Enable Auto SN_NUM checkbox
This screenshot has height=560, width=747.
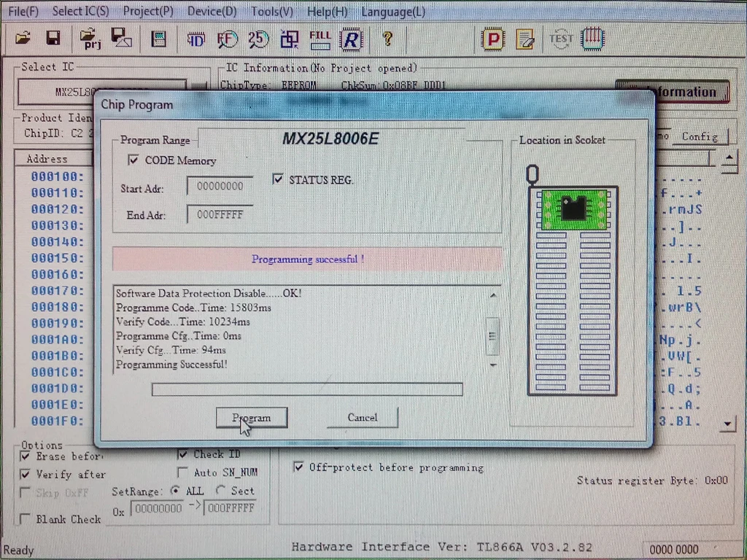(182, 472)
